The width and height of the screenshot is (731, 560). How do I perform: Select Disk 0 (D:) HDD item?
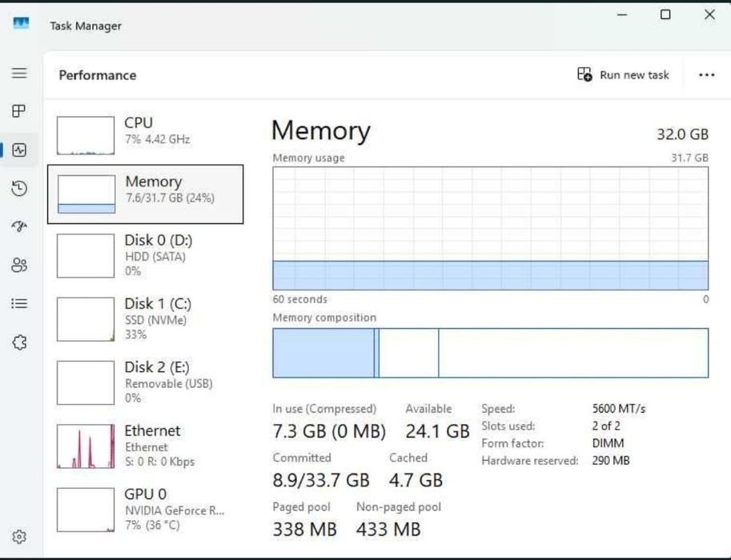pyautogui.click(x=146, y=255)
